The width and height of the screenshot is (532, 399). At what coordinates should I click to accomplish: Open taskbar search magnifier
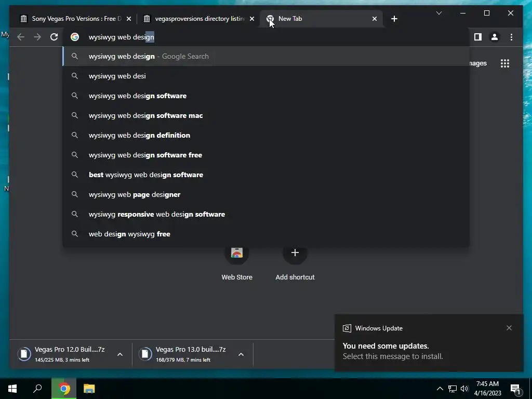37,389
